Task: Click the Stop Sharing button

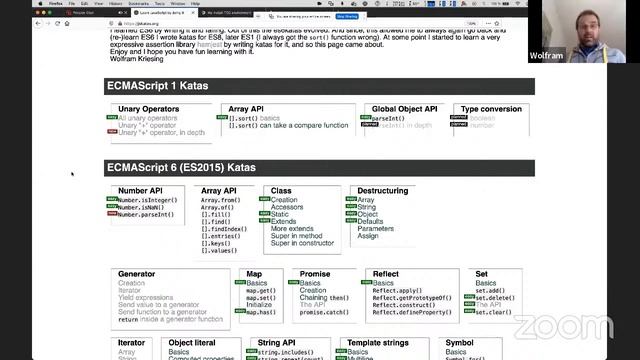Action: coord(347,16)
